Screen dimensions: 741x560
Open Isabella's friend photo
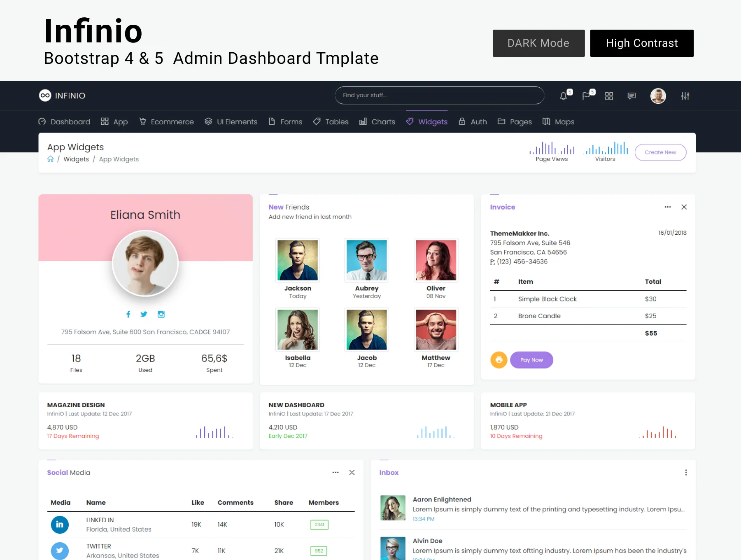pos(298,330)
